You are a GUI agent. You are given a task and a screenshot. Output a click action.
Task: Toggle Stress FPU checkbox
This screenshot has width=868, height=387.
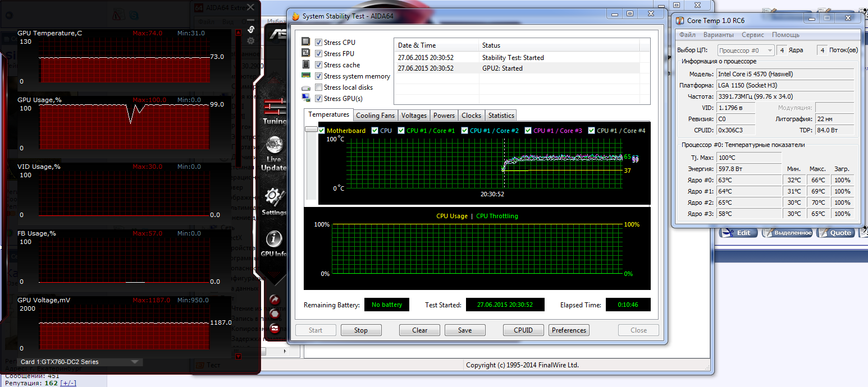pyautogui.click(x=319, y=54)
